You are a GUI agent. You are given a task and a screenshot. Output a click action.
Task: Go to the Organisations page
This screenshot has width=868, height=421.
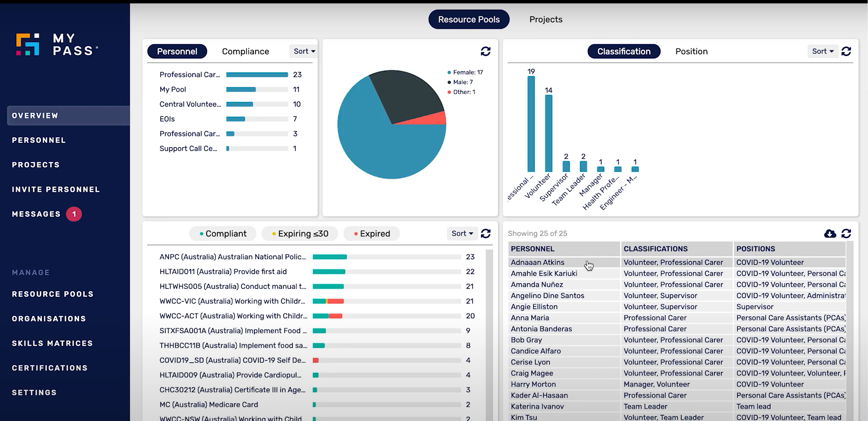pos(49,319)
